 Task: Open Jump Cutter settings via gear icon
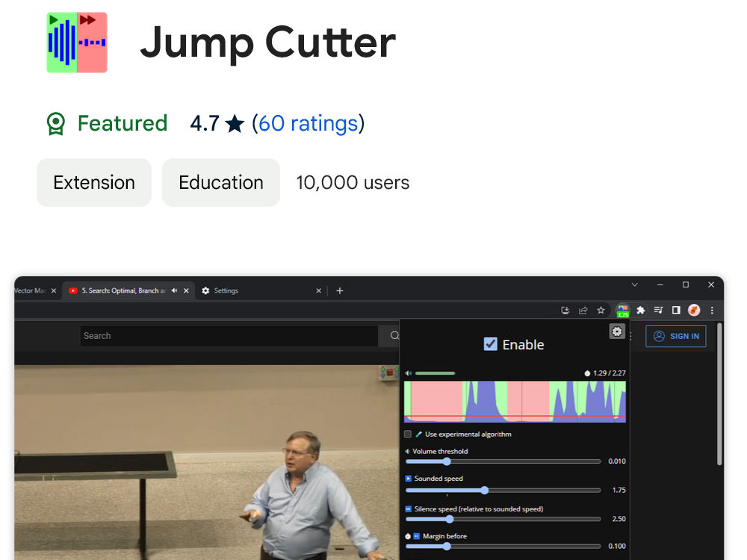click(616, 331)
